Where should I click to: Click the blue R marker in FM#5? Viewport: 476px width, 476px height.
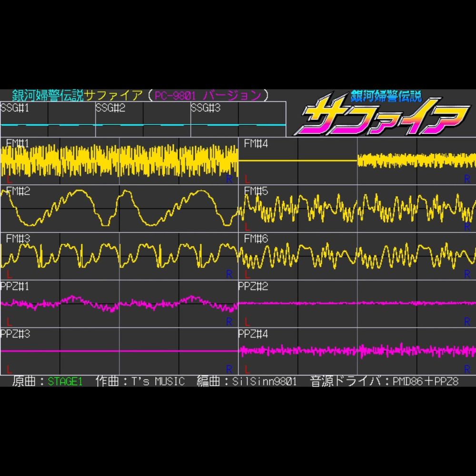point(467,227)
